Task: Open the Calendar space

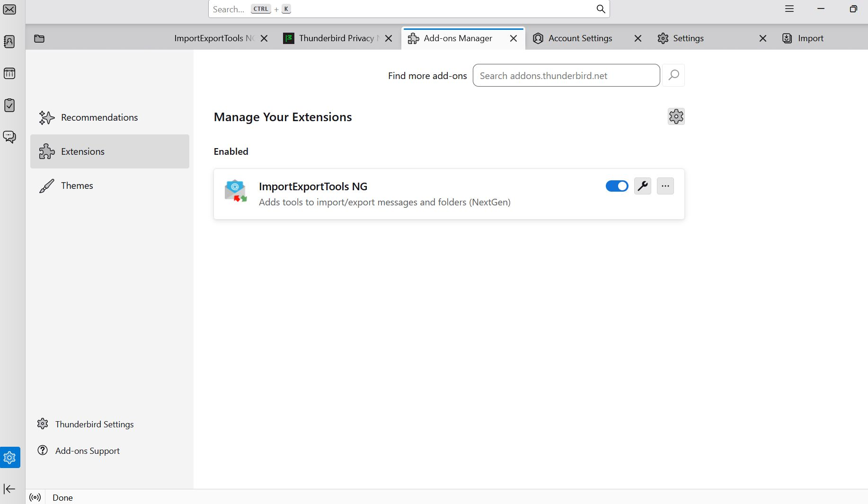Action: pyautogui.click(x=9, y=73)
